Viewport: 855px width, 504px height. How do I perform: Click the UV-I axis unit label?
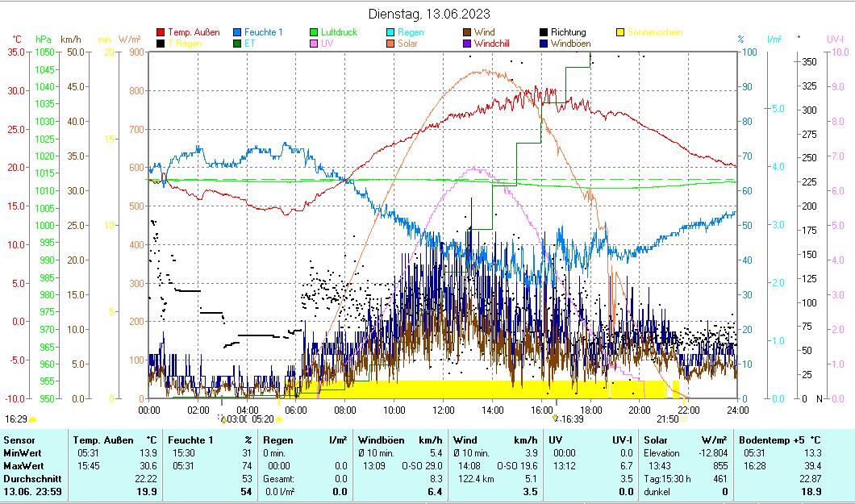pyautogui.click(x=836, y=40)
